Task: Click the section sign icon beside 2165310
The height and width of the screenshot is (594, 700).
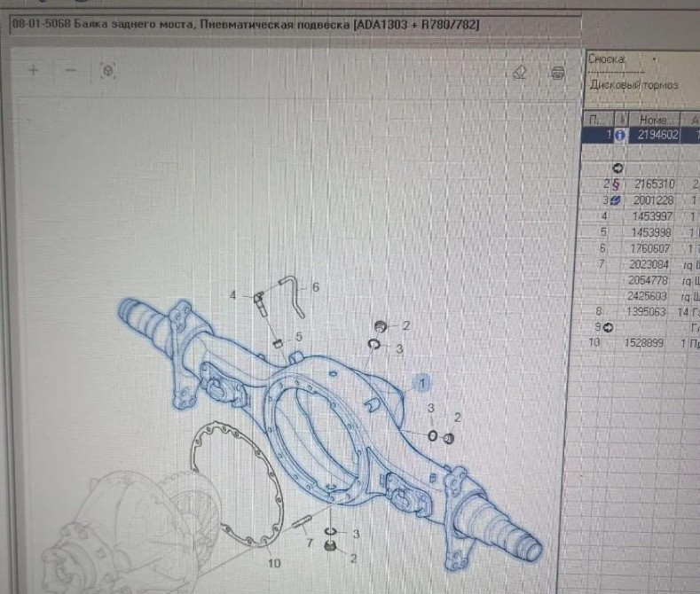Action: click(x=616, y=184)
